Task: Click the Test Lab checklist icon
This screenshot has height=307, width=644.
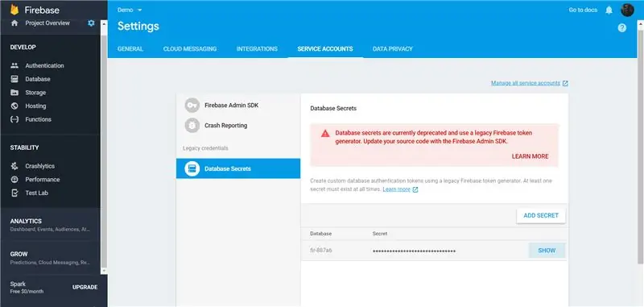Action: click(14, 193)
